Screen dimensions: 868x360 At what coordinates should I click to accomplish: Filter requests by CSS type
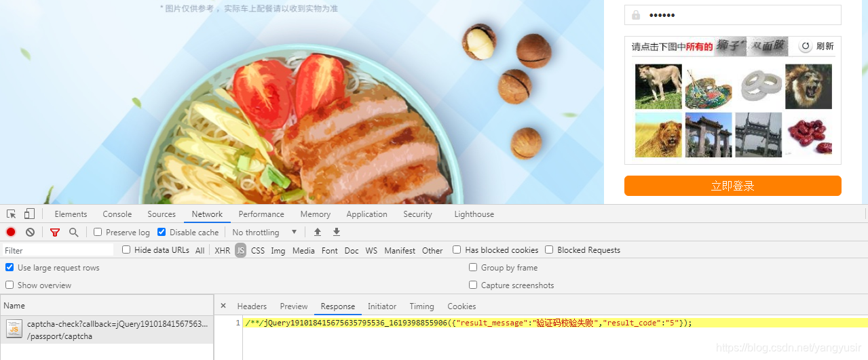click(x=258, y=250)
